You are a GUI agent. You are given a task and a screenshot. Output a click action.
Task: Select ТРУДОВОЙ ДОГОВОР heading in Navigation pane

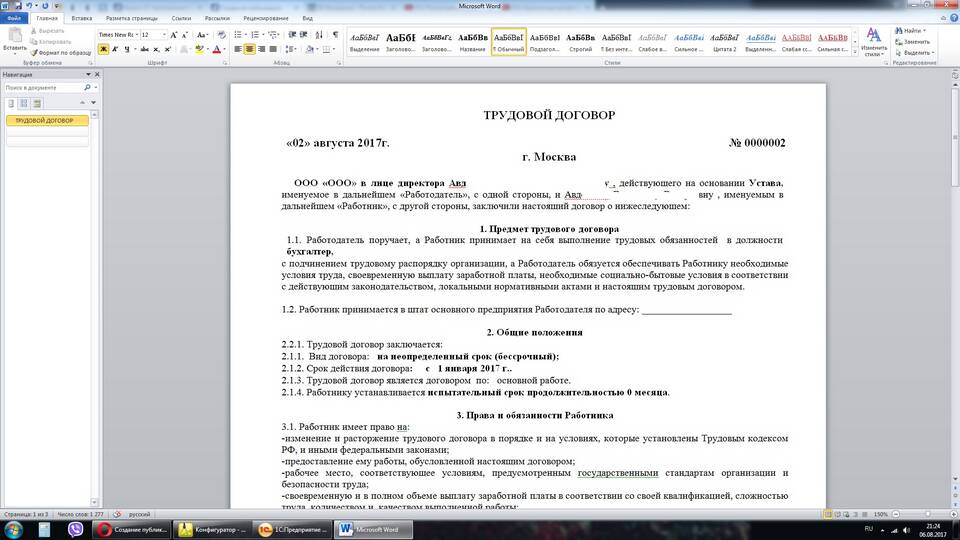47,121
